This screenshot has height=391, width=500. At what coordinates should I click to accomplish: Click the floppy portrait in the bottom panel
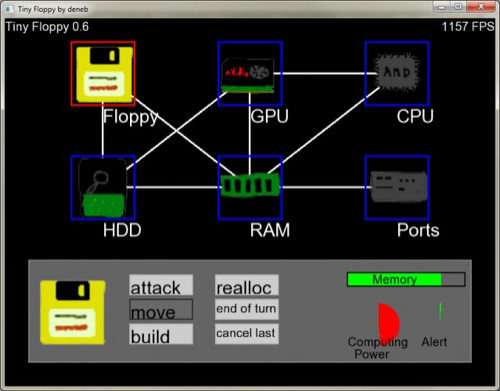point(73,312)
